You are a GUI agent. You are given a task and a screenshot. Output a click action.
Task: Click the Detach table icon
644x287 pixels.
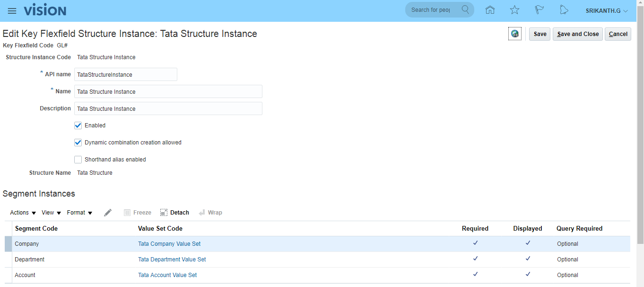174,213
